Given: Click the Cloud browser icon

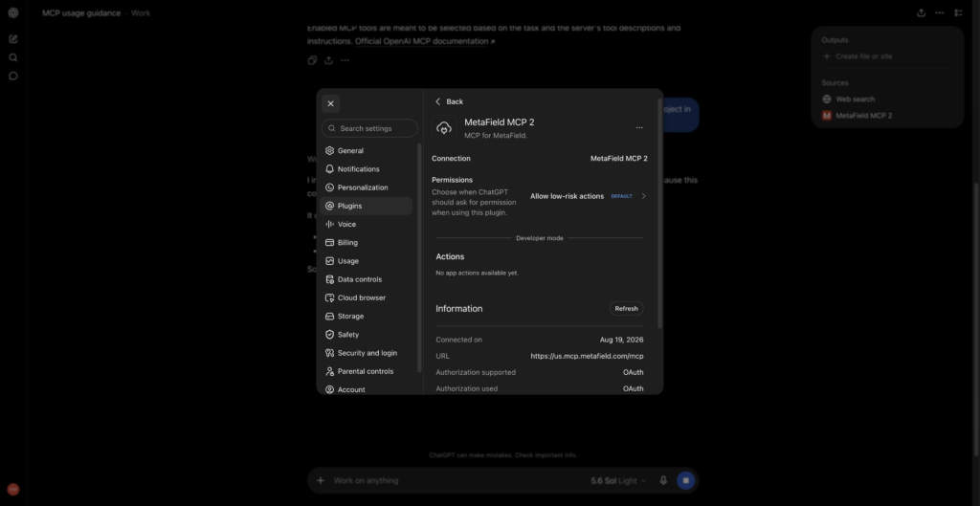Looking at the screenshot, I should [x=330, y=298].
